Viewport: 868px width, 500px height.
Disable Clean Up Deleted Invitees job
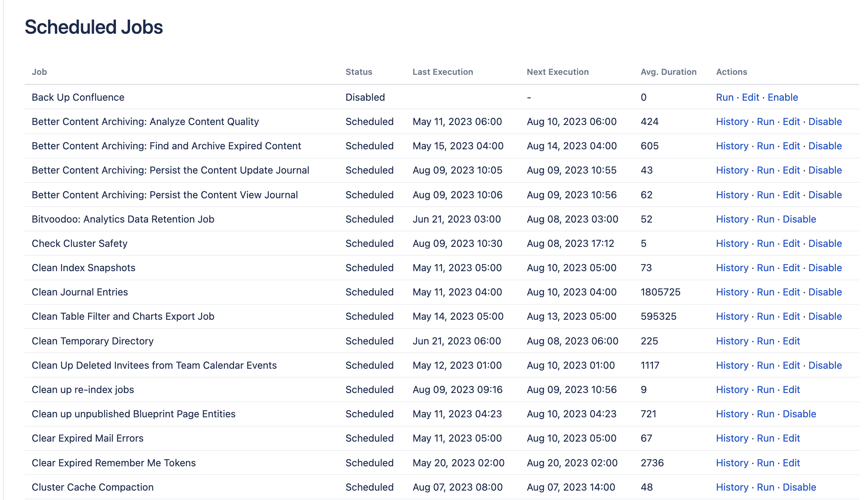[x=825, y=365]
